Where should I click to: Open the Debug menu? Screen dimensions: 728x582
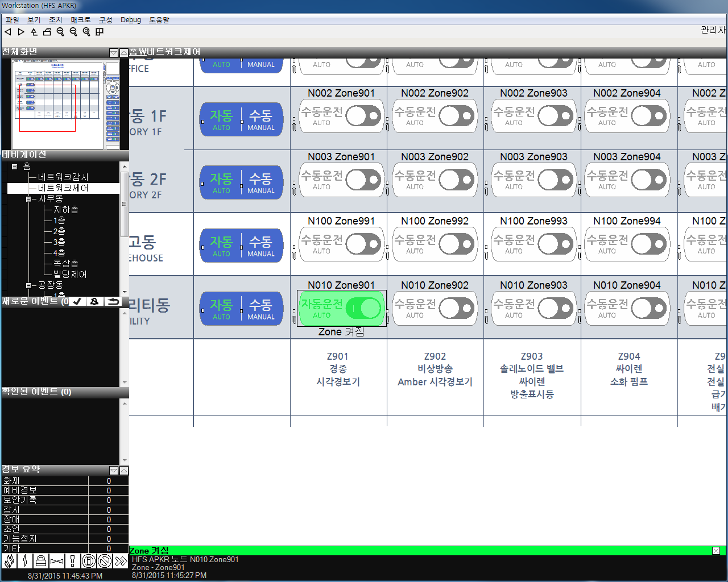tap(130, 20)
